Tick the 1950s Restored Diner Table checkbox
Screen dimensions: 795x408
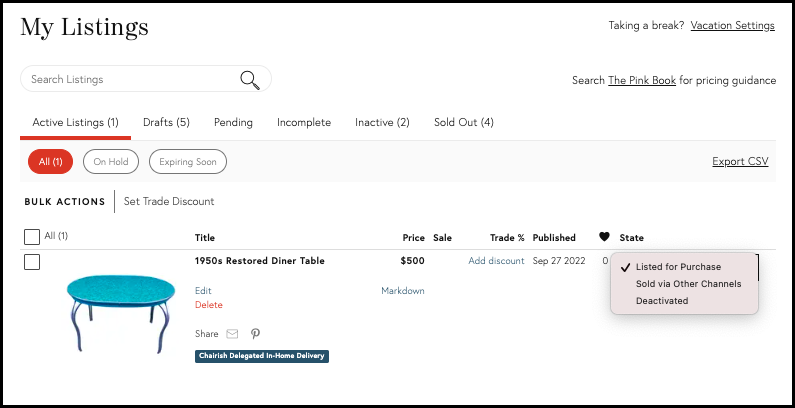tap(32, 262)
